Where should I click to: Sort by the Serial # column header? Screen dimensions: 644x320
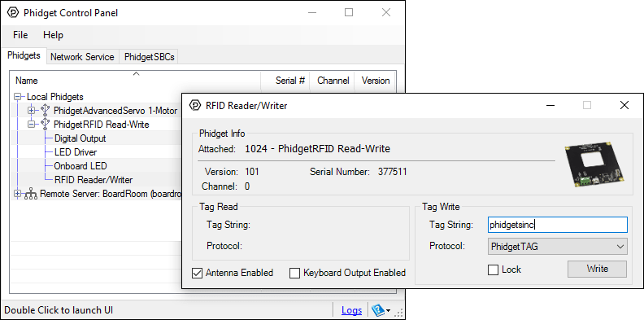[x=285, y=81]
